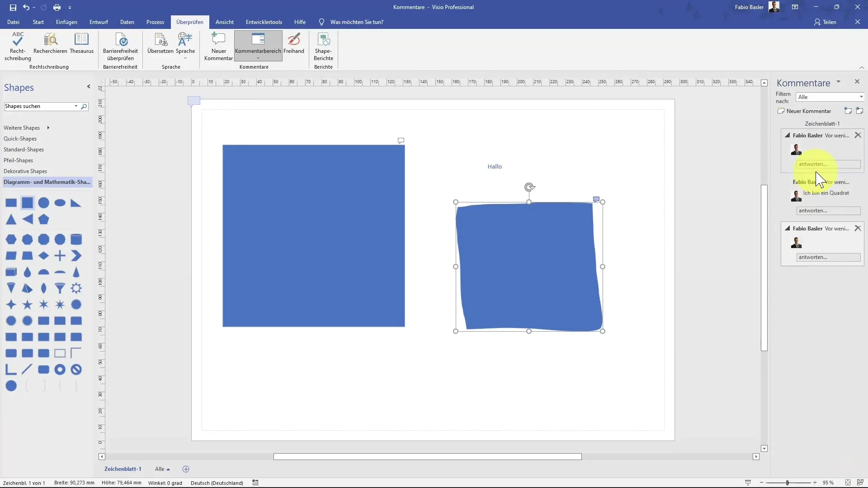Switch to the Ansicht tab

(x=225, y=22)
